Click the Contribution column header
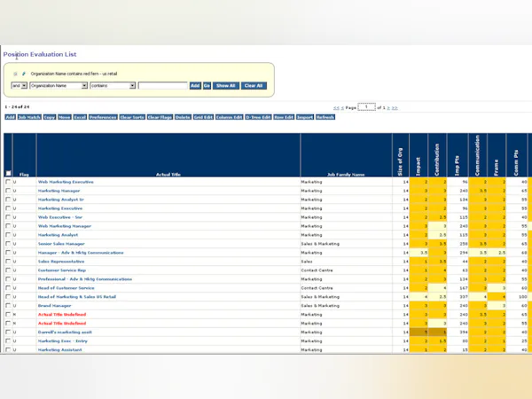532x399 pixels. [x=437, y=160]
